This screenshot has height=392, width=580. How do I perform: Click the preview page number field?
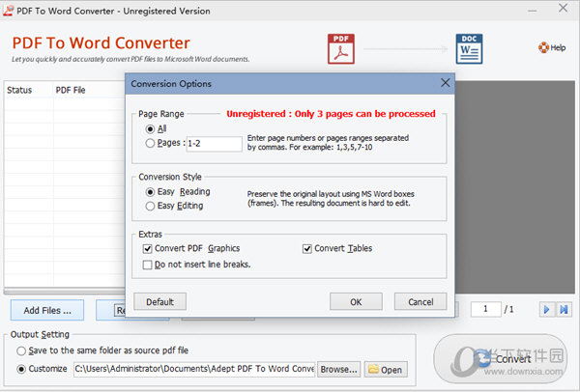click(x=485, y=309)
